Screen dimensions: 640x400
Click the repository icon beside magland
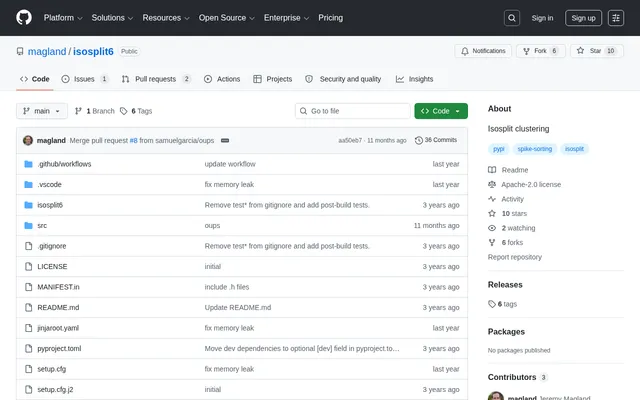pyautogui.click(x=20, y=51)
